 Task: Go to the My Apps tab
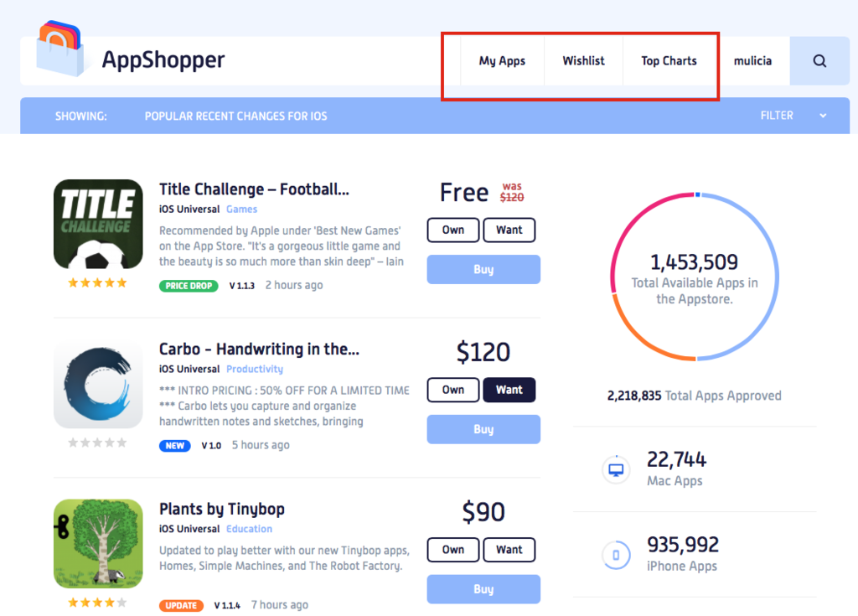pos(502,61)
